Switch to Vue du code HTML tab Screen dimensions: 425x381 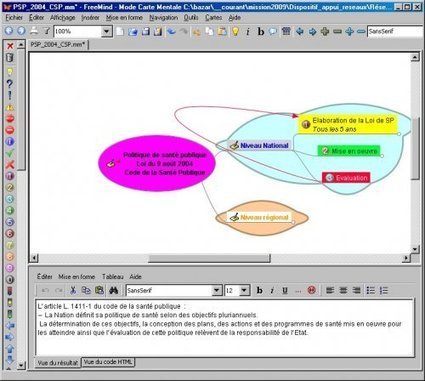(x=108, y=362)
